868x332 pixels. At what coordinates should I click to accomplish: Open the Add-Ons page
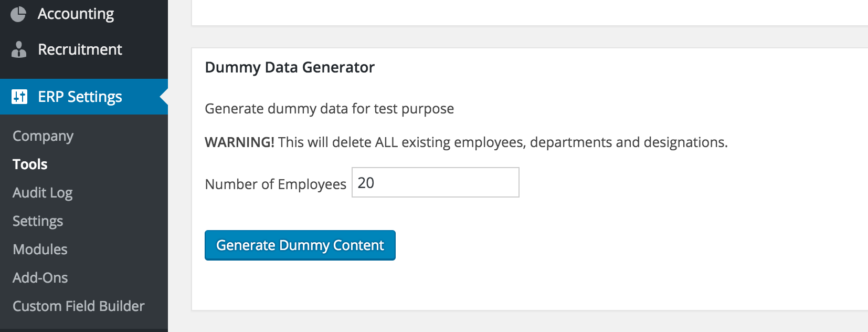click(x=40, y=278)
